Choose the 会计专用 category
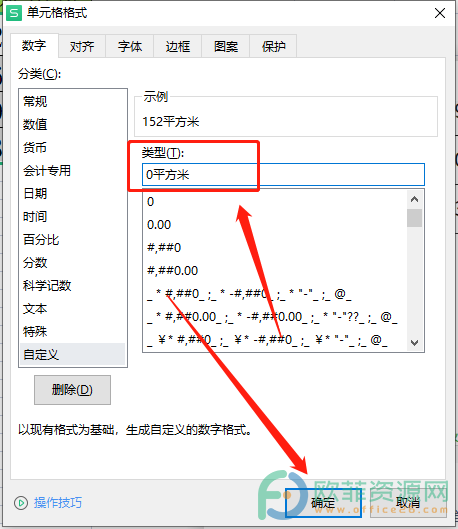 pos(73,170)
